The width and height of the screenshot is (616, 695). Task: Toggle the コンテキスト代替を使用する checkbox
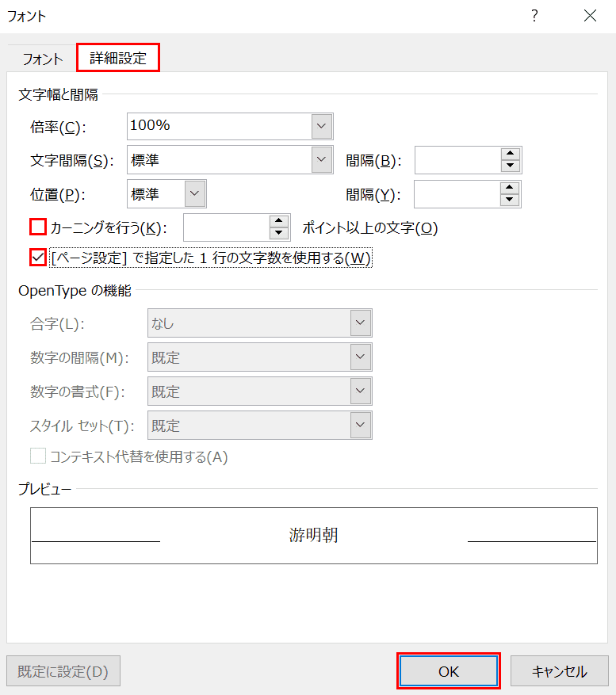38,456
